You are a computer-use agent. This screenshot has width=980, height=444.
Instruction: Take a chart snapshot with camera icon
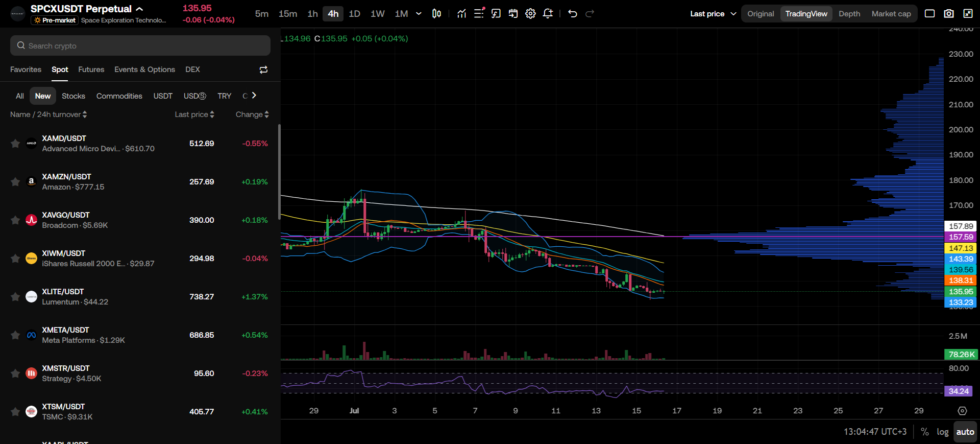[949, 14]
